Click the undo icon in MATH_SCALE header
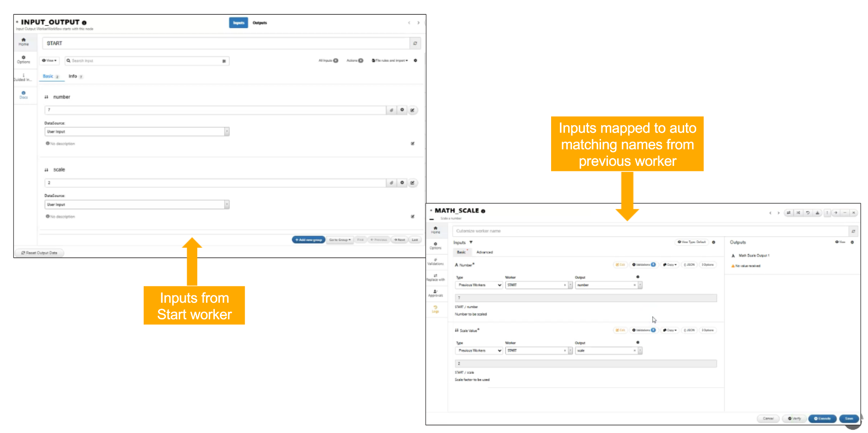Screen dimensions: 868x433 click(x=807, y=213)
